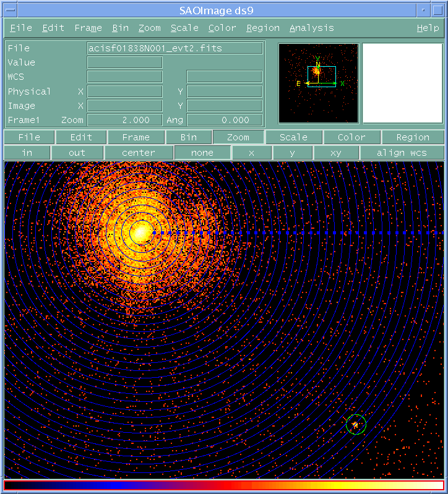Click the Frame button in button bar

[136, 137]
